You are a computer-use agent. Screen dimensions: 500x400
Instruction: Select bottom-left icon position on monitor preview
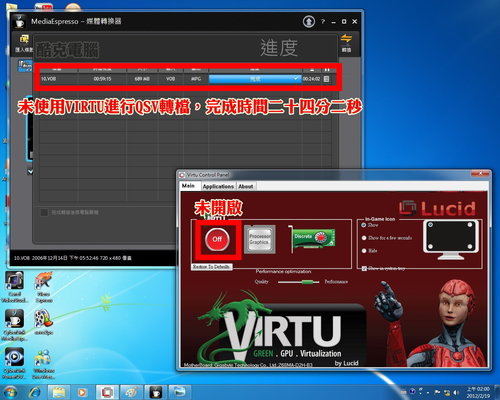click(x=430, y=246)
